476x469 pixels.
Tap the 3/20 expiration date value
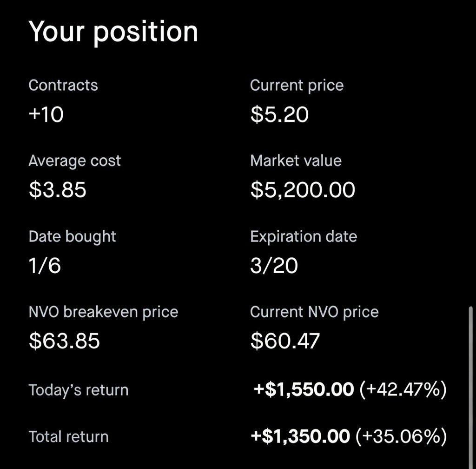pos(274,266)
